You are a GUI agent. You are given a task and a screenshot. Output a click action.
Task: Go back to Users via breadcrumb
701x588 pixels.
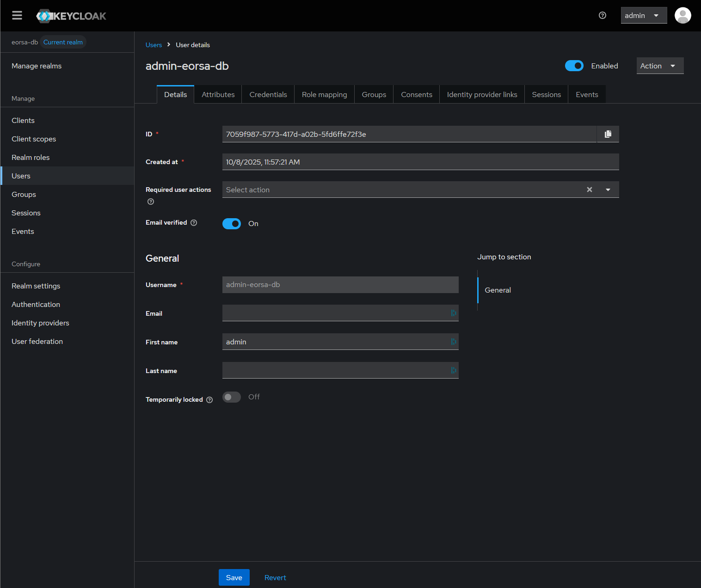154,45
